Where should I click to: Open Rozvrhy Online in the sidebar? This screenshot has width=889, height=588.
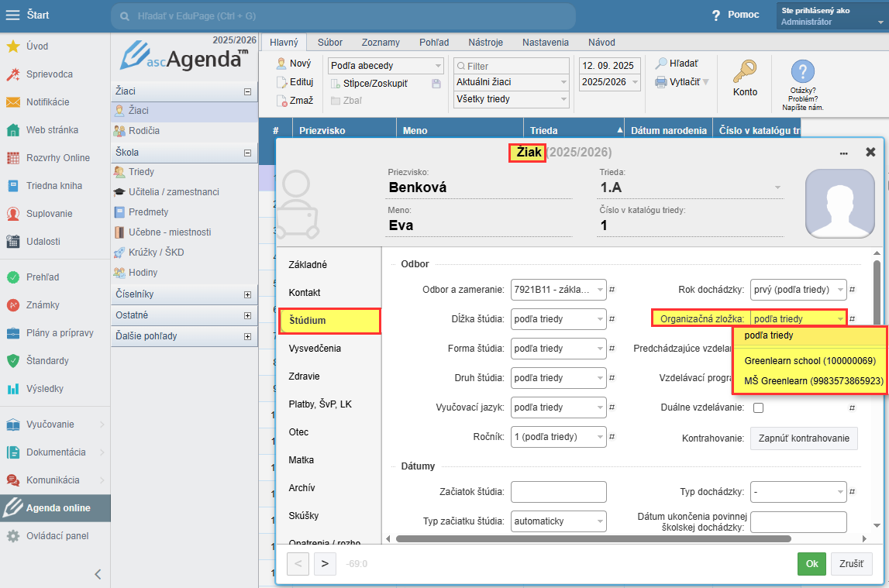[x=13, y=158]
